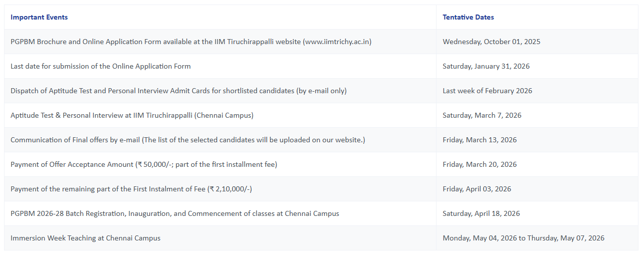Select the Saturday, January 31, 2026 date
644x258 pixels.
point(486,66)
